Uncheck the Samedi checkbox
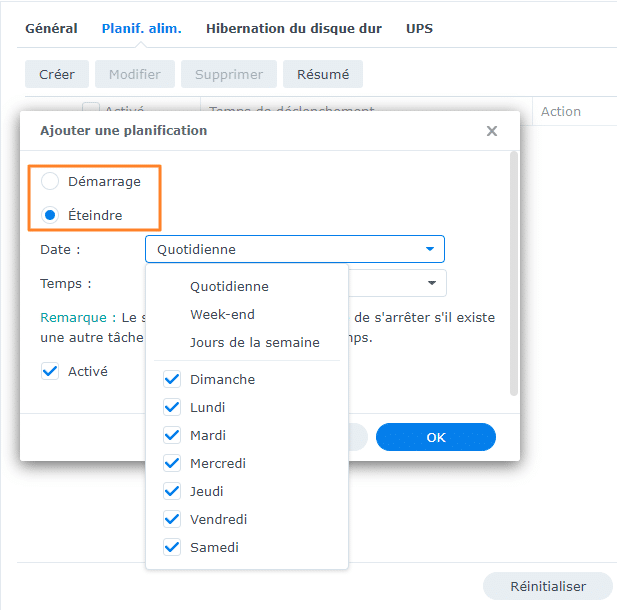This screenshot has height=610, width=617. 172,548
